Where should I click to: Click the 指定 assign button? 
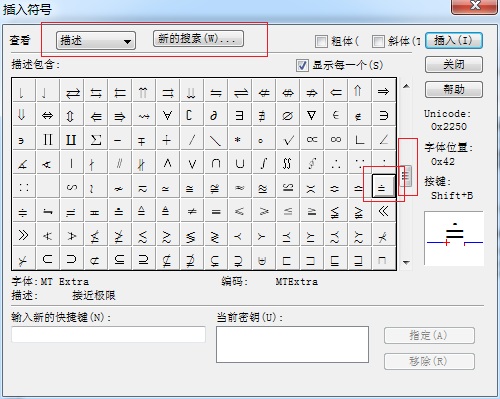(x=429, y=336)
